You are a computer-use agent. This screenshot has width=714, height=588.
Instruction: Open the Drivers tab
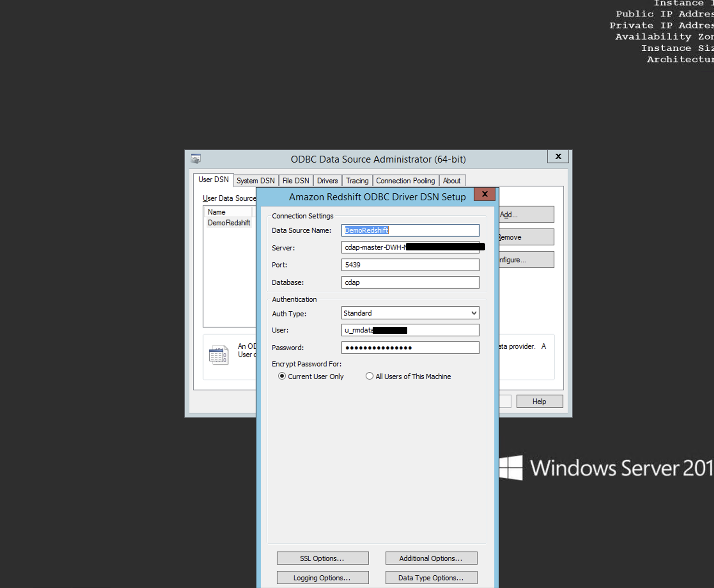click(x=327, y=181)
